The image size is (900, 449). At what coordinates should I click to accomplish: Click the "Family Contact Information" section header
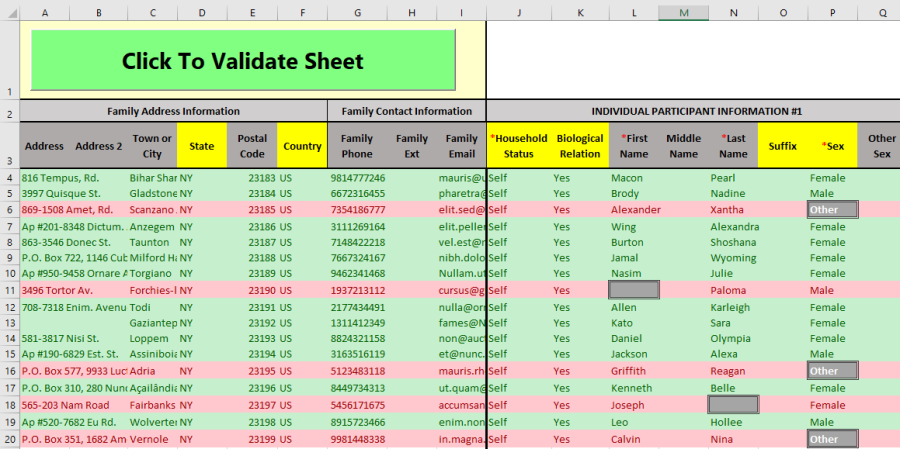(x=406, y=111)
